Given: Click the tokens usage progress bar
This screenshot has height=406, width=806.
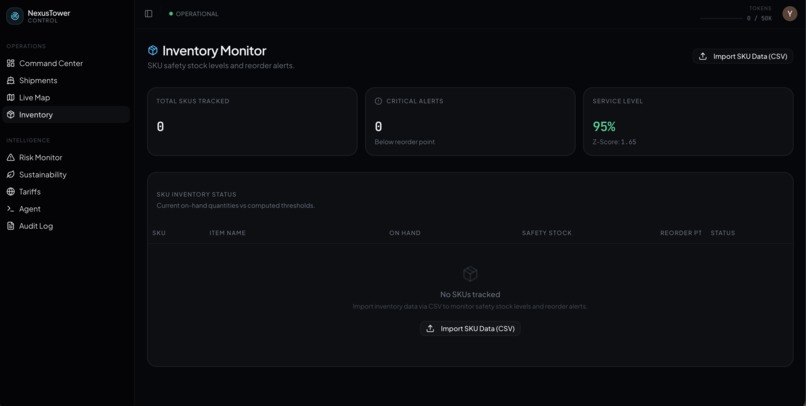Looking at the screenshot, I should 721,19.
